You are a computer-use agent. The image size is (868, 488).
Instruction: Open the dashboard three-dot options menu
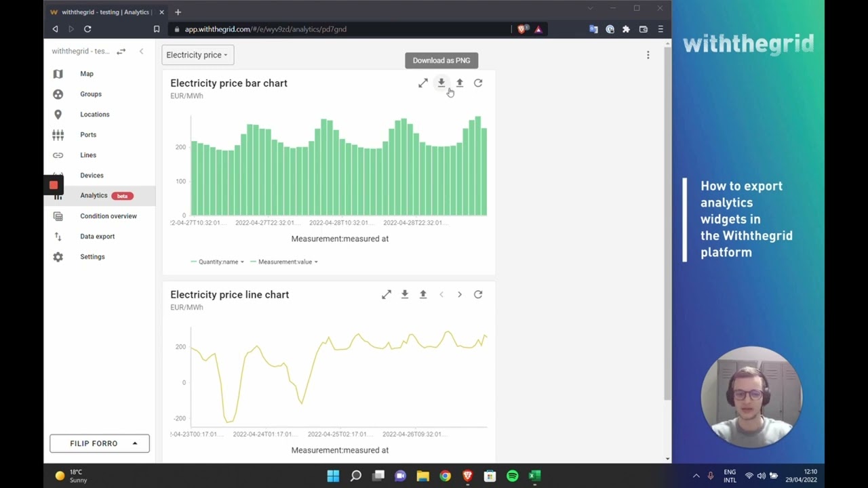click(x=648, y=55)
